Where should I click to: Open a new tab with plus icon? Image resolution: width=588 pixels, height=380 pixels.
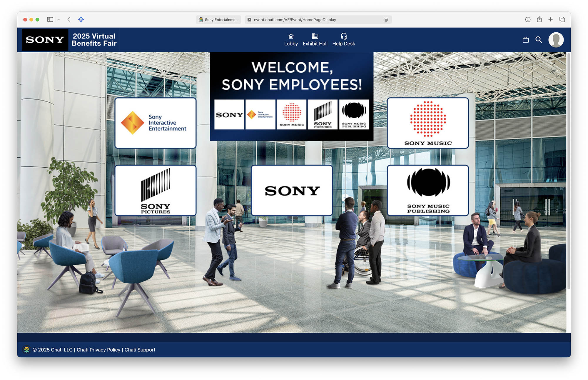pos(550,19)
